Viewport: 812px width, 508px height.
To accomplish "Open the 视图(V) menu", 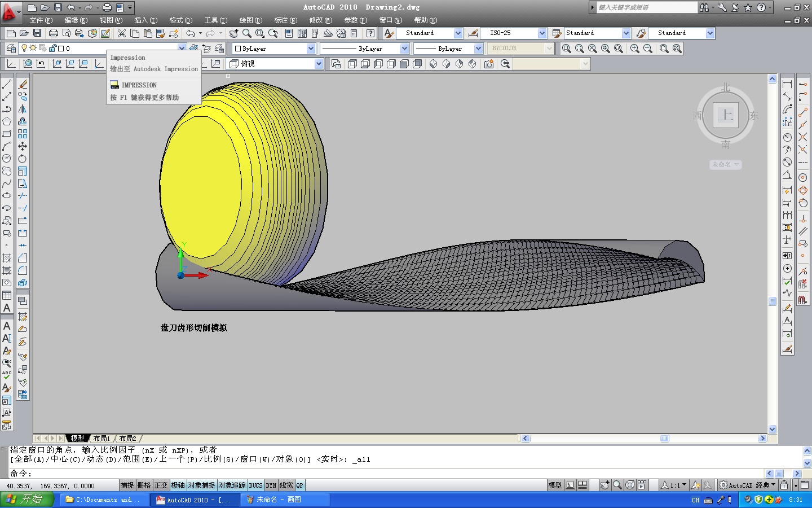I will [x=111, y=20].
